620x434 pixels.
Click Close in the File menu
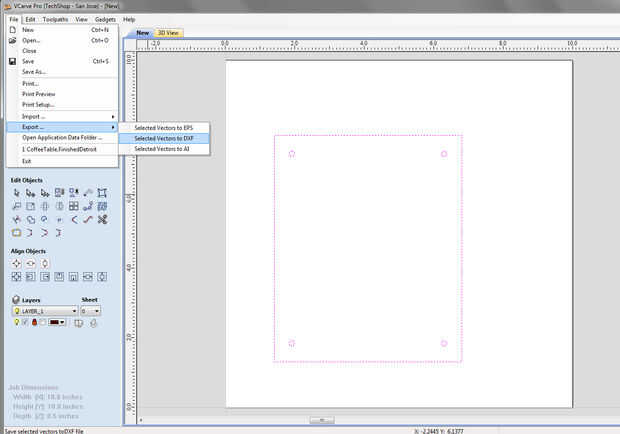click(62, 51)
